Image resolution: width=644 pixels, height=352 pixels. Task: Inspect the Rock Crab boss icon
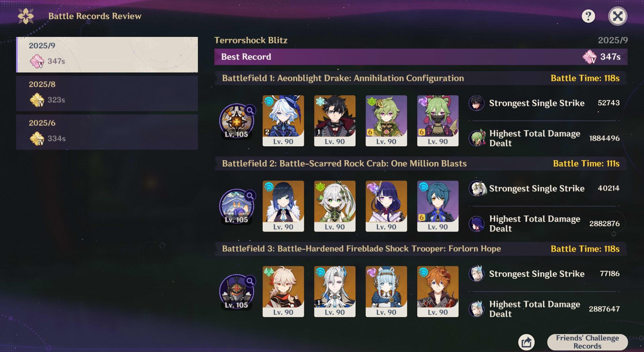point(237,206)
